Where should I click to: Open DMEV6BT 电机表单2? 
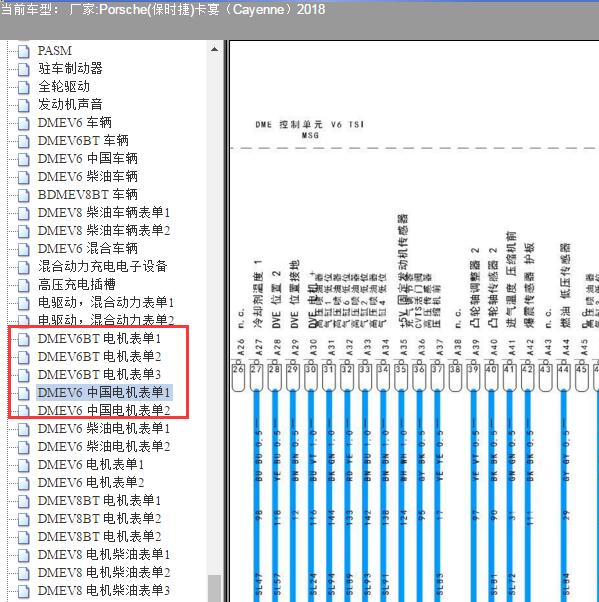click(99, 357)
